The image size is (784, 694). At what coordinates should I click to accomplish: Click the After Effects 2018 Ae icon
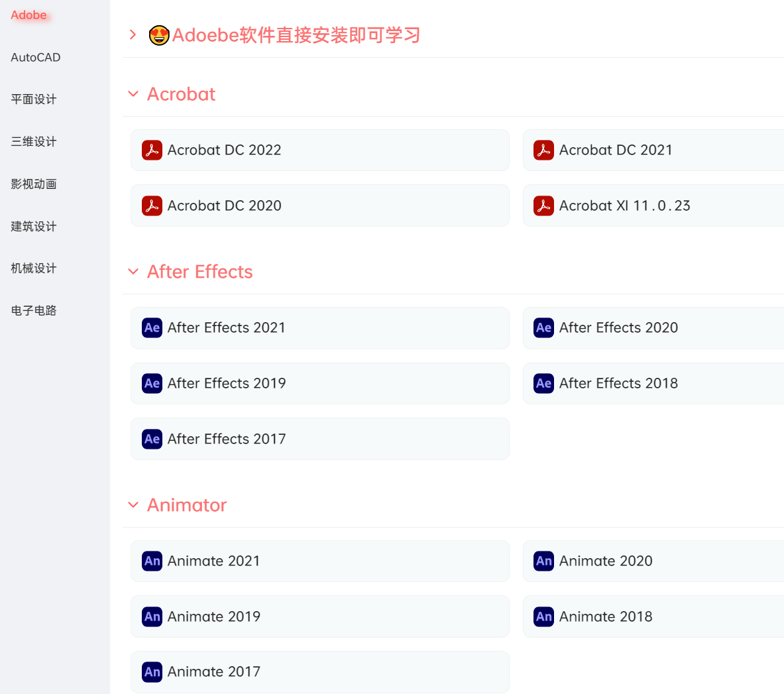tap(543, 384)
